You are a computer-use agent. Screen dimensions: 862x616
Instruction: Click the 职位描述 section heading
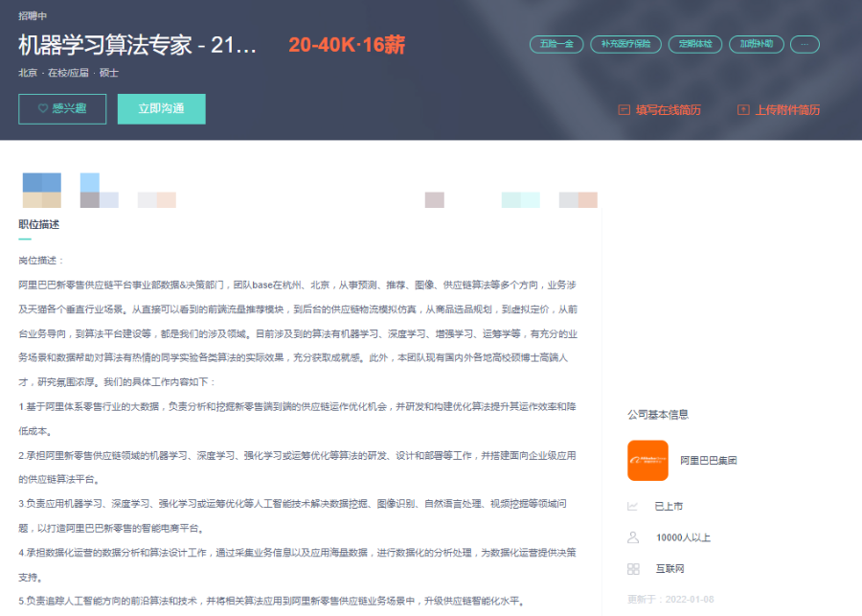coord(39,224)
